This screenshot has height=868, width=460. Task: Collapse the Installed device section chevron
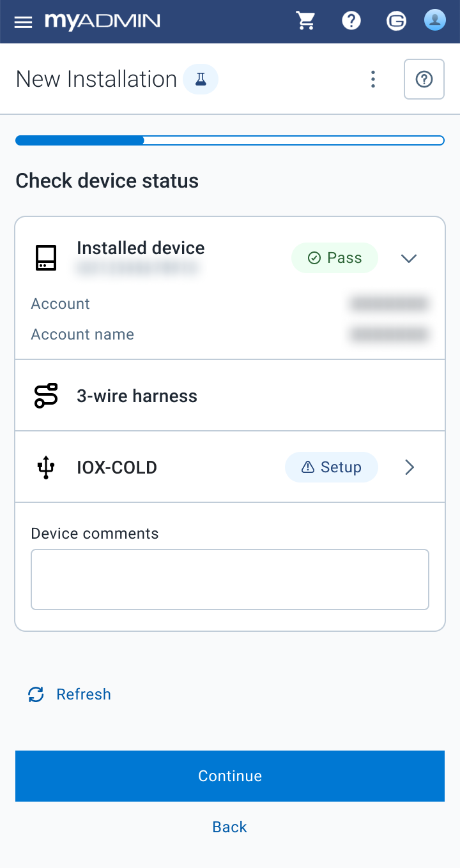point(408,258)
